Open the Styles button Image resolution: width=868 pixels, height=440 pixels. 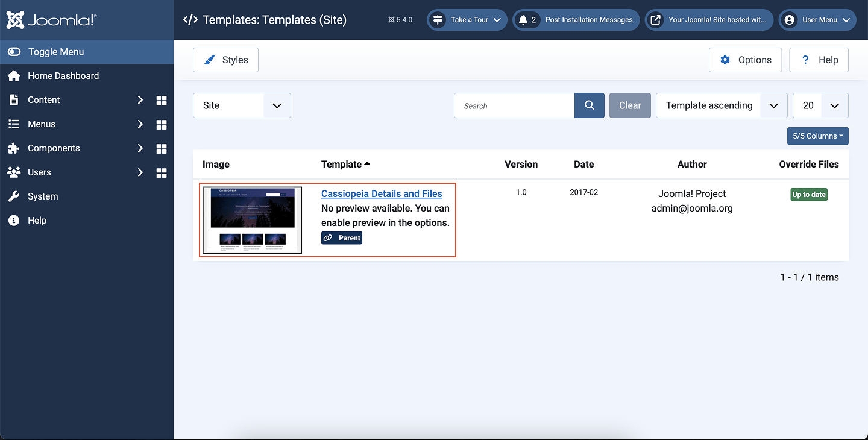[x=225, y=60]
